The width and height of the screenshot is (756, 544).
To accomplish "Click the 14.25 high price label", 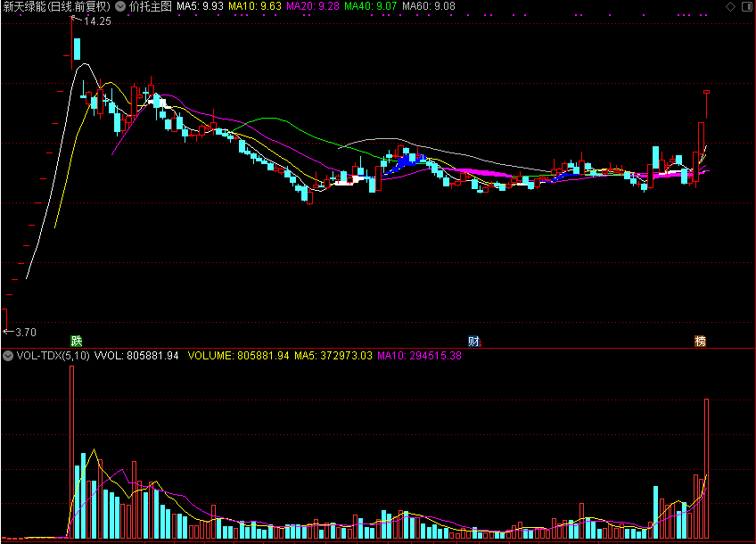I will pos(97,21).
